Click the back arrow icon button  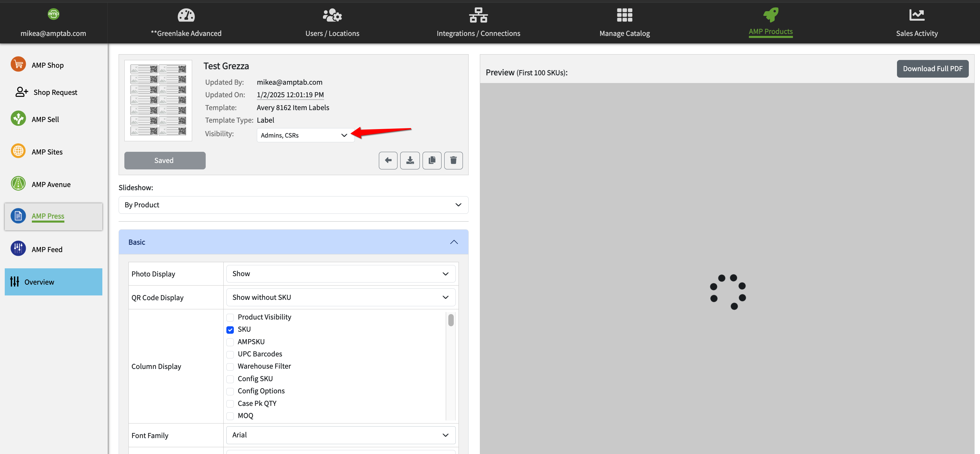tap(388, 161)
